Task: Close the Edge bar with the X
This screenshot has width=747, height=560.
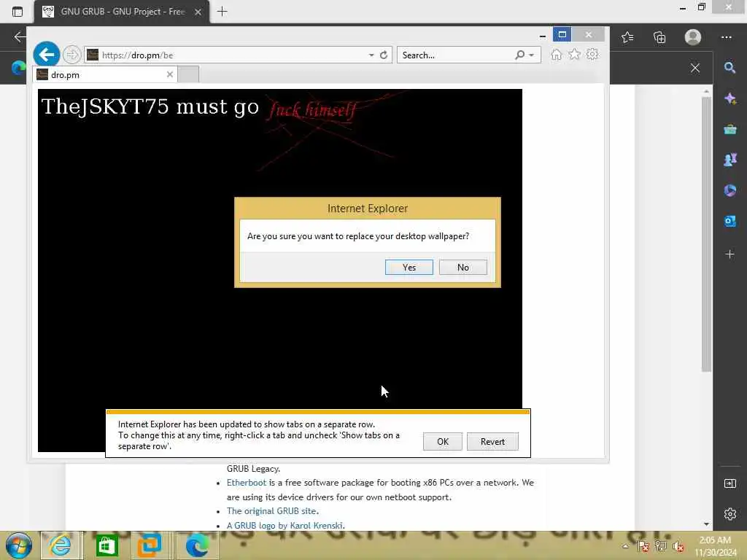Action: 695,68
